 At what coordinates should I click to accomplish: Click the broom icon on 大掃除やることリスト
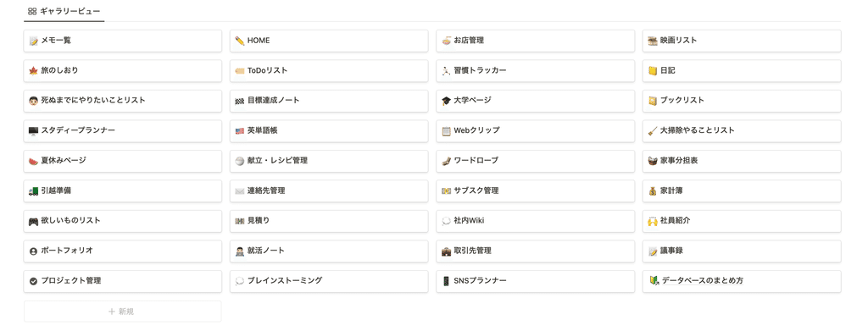click(653, 131)
